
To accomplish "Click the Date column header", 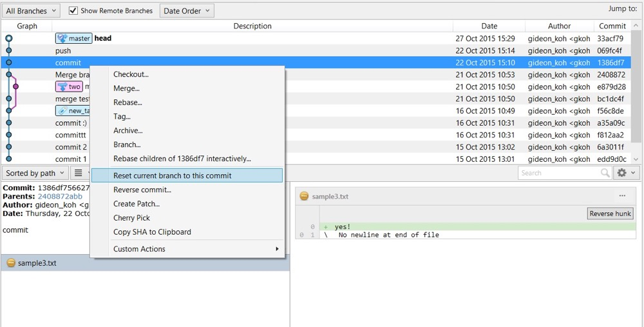I will (489, 26).
